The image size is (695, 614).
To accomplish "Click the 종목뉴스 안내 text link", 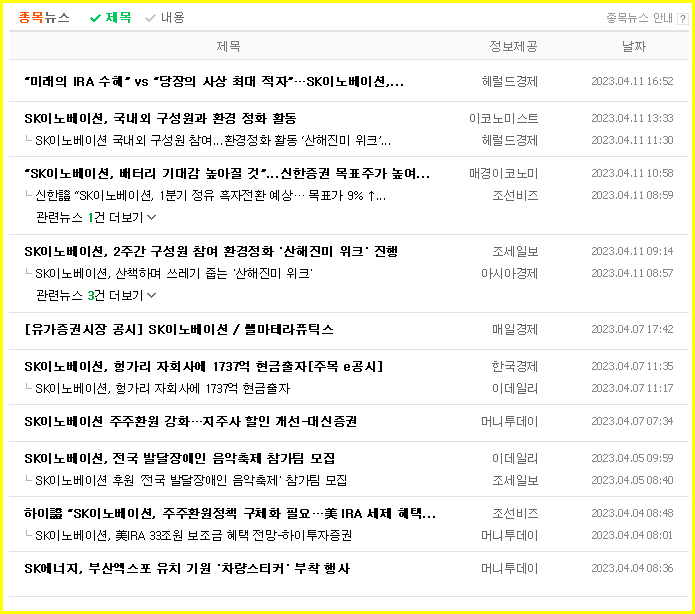I will 639,18.
